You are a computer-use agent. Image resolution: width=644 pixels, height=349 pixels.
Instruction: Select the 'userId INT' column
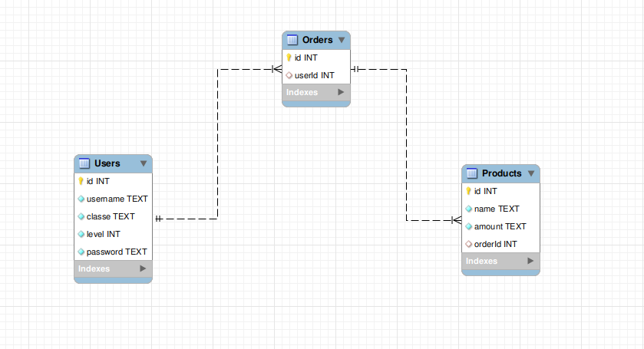[x=316, y=75]
